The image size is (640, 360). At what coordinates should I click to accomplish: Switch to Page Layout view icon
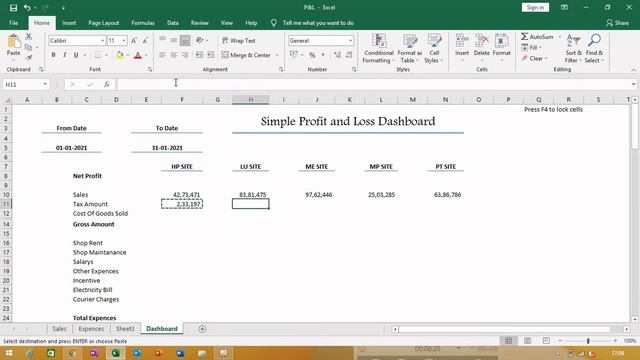[527, 341]
